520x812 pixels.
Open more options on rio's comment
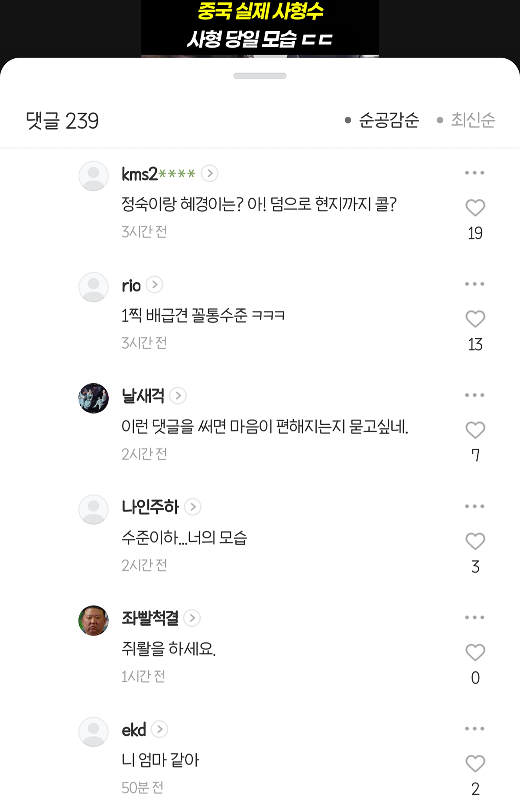474,284
